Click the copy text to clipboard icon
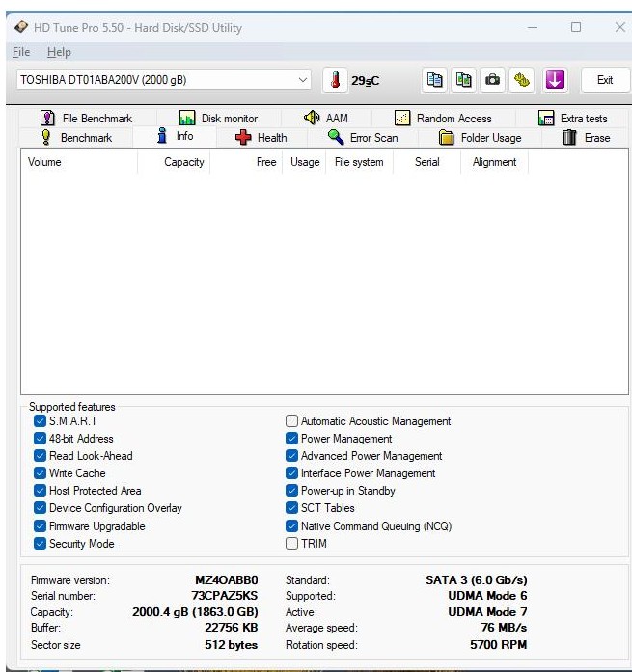The height and width of the screenshot is (672, 632). point(435,80)
